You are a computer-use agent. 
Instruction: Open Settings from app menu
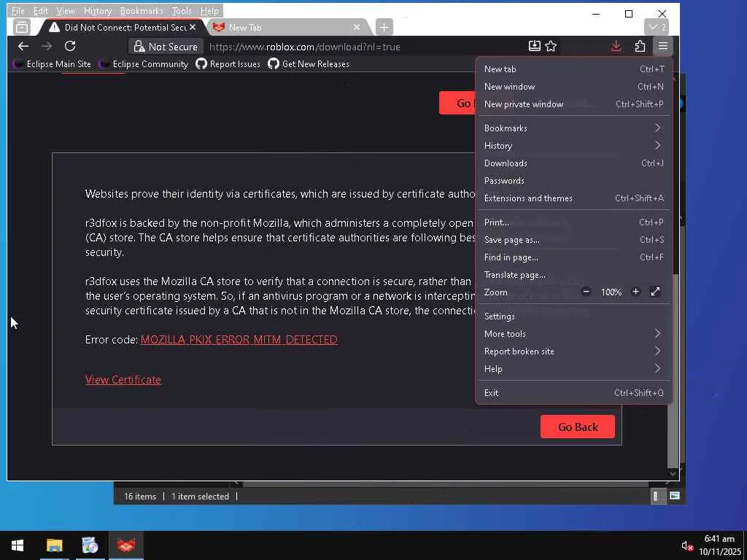573,316
